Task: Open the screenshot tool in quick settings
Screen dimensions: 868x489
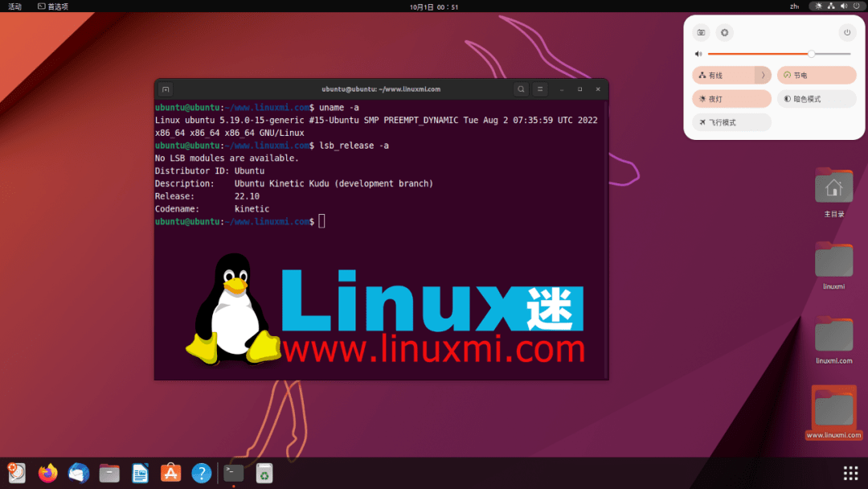Action: [x=700, y=32]
